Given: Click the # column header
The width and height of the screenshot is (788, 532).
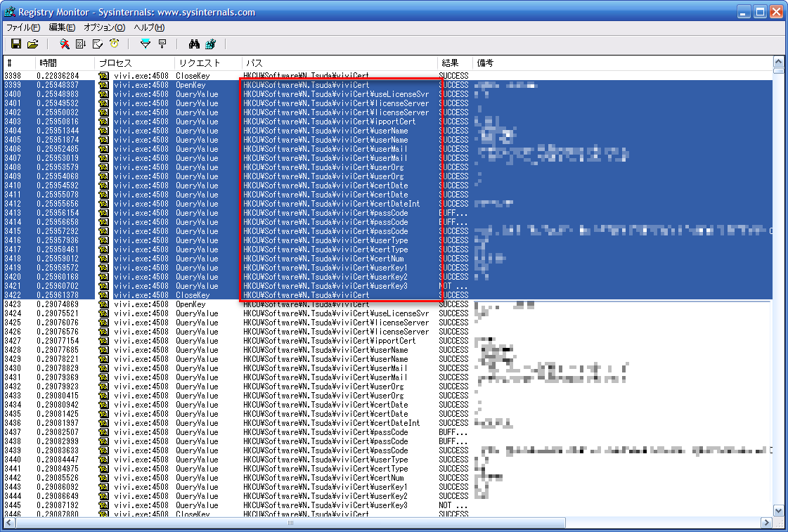Looking at the screenshot, I should (x=19, y=63).
